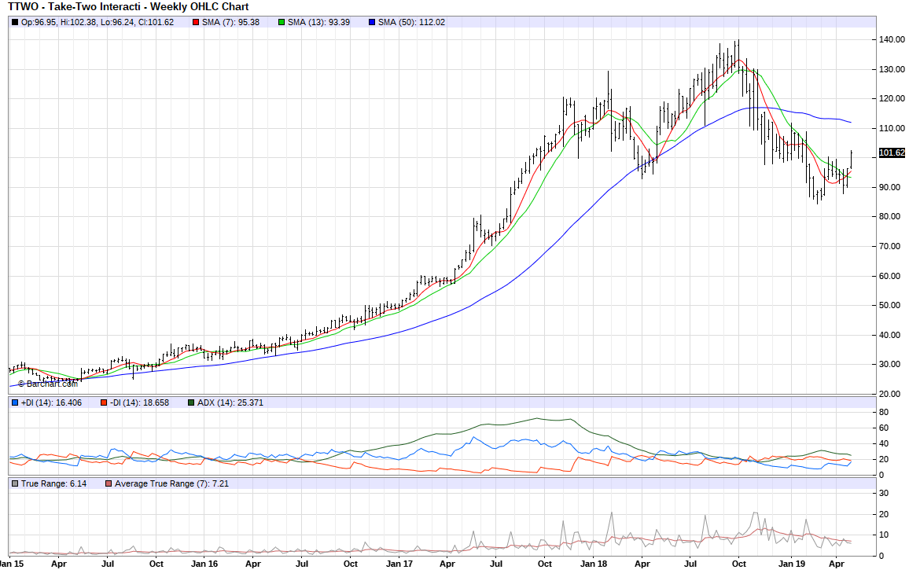This screenshot has height=588, width=909.
Task: Select the 110.00 price axis label
Action: click(892, 128)
